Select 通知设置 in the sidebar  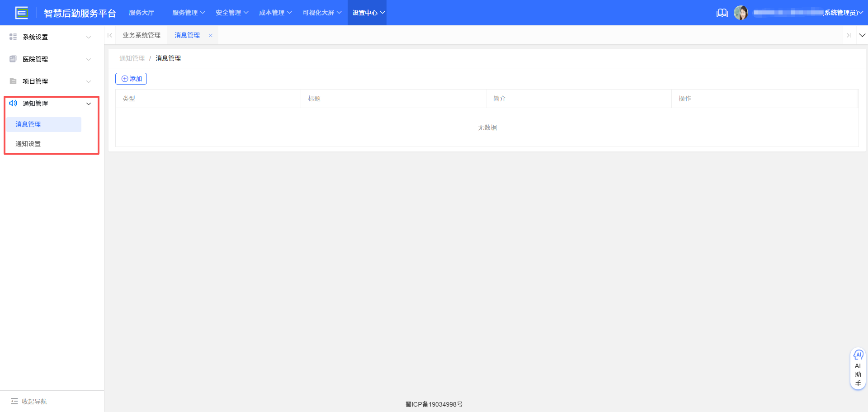(x=28, y=143)
